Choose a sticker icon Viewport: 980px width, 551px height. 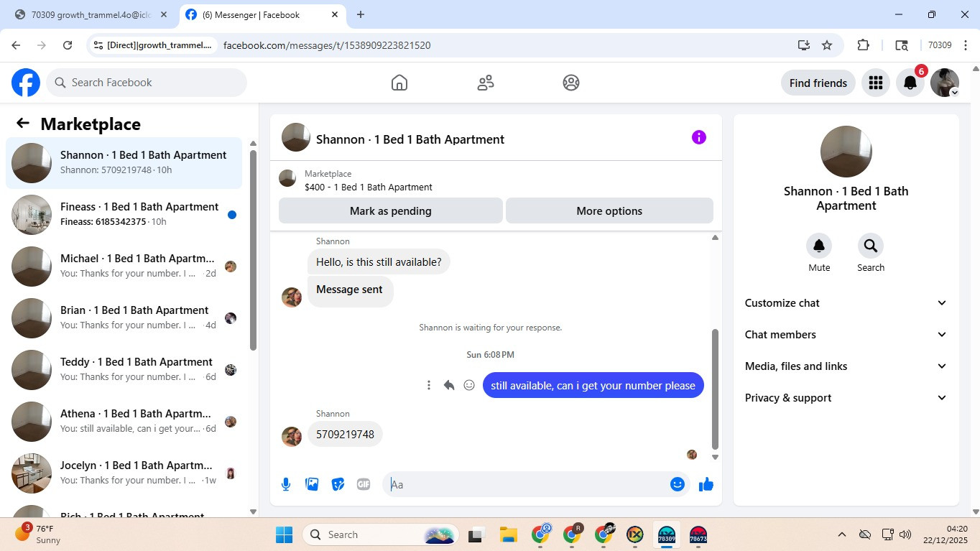pyautogui.click(x=338, y=484)
